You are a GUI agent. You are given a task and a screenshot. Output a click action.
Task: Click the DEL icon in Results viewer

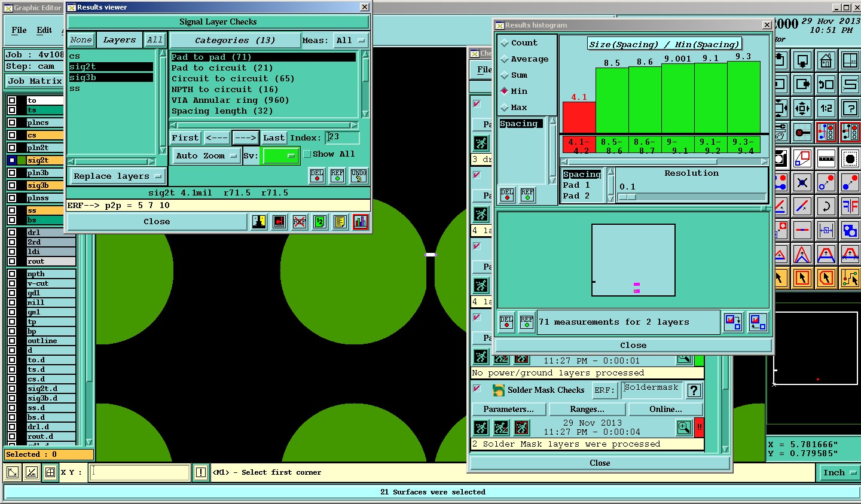coord(317,176)
